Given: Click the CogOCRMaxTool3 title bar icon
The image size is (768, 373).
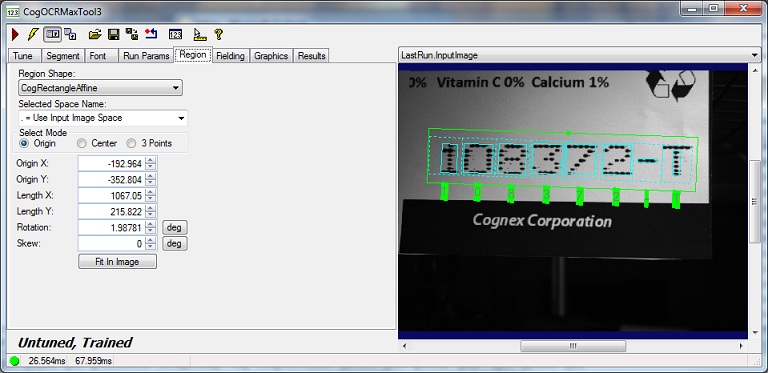Looking at the screenshot, I should pos(13,11).
